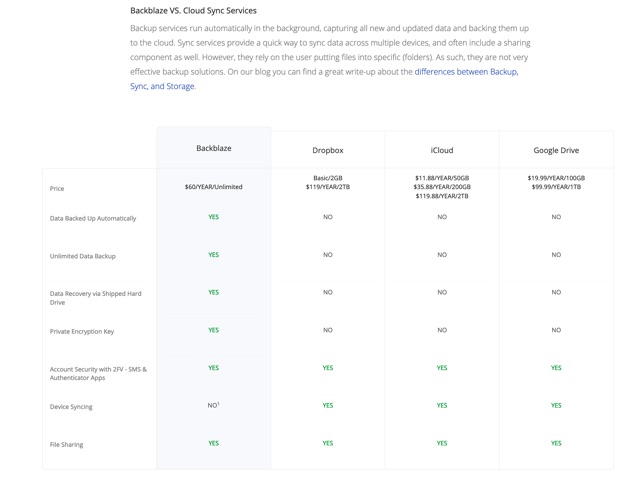Click Google Drive NO for Unlimited Data Backup
Screen dimensions: 635x480
tap(556, 255)
